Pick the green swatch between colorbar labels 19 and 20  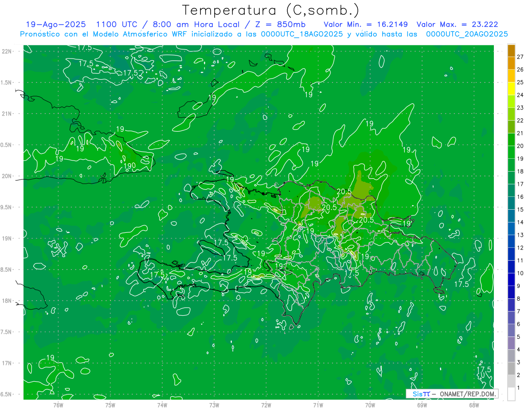[x=511, y=153]
